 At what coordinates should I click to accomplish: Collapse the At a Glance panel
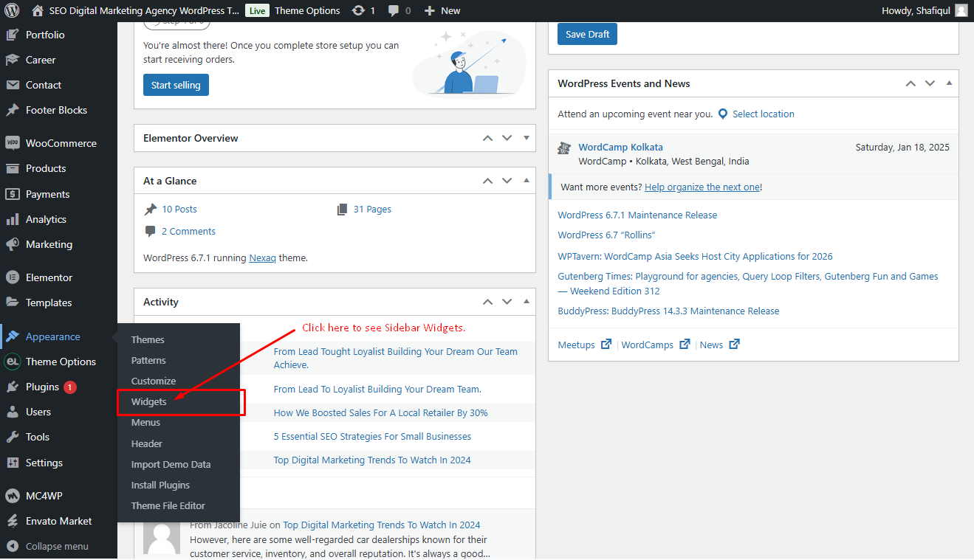pyautogui.click(x=527, y=181)
